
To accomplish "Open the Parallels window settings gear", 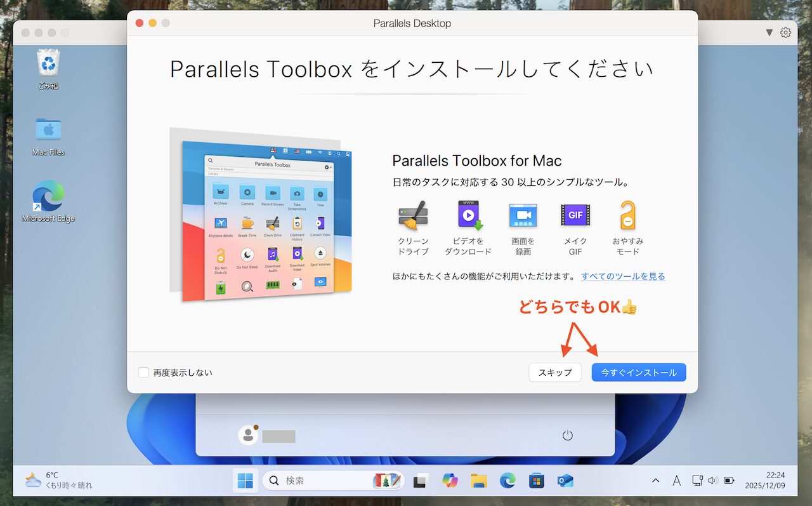I will [785, 32].
